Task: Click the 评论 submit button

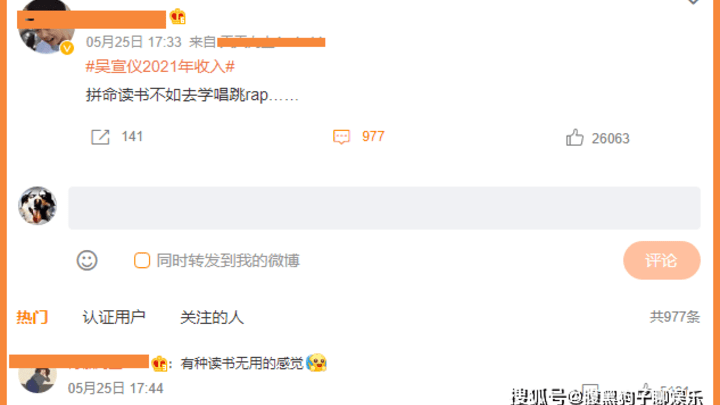Action: point(662,260)
